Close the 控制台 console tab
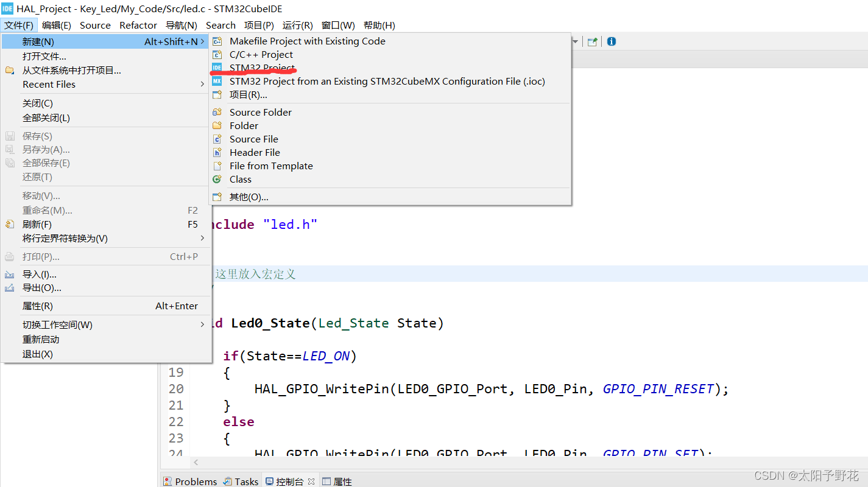Viewport: 868px width, 487px height. click(311, 481)
